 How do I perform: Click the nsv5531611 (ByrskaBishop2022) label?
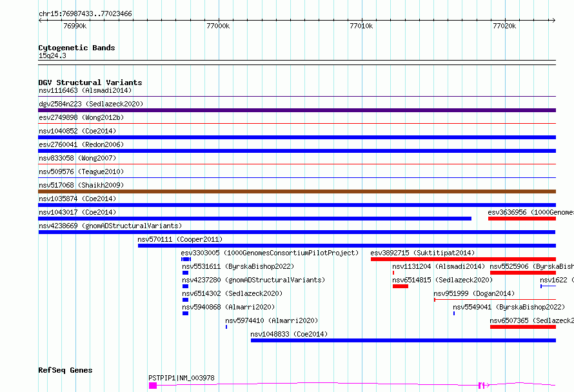point(238,266)
